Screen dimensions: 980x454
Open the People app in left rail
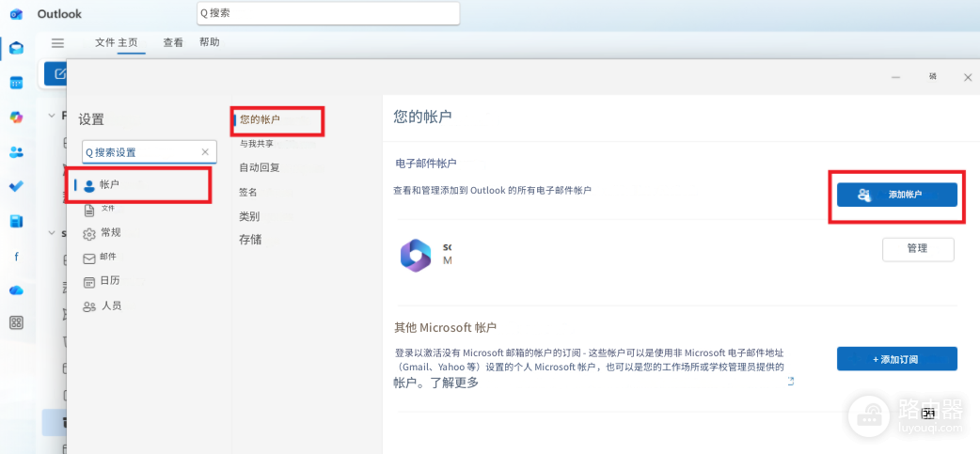[17, 151]
